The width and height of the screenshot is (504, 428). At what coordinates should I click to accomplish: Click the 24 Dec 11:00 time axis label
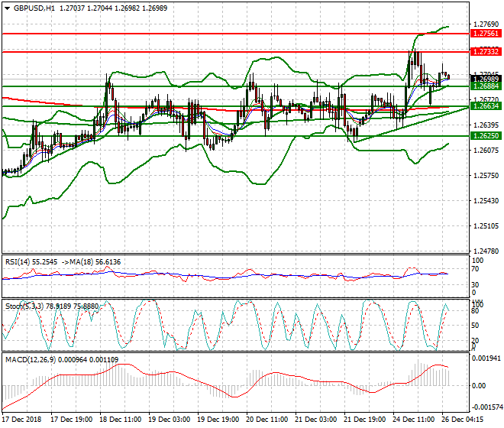click(x=413, y=420)
